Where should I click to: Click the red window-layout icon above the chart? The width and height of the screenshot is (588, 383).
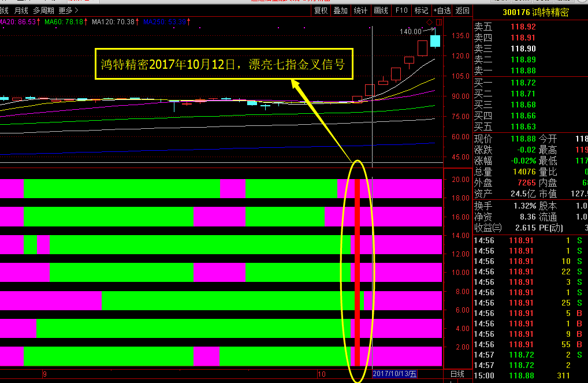tap(439, 22)
